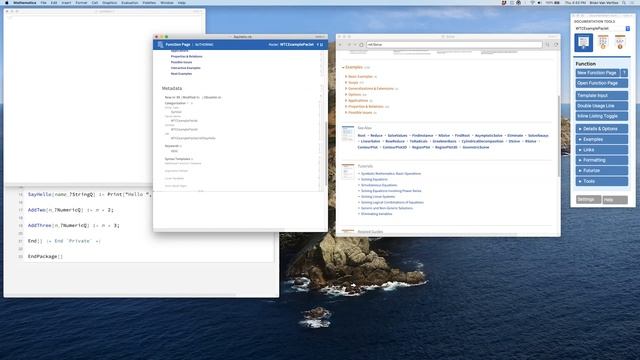Click the address field in documentation browser
The image size is (640, 360).
(x=454, y=44)
